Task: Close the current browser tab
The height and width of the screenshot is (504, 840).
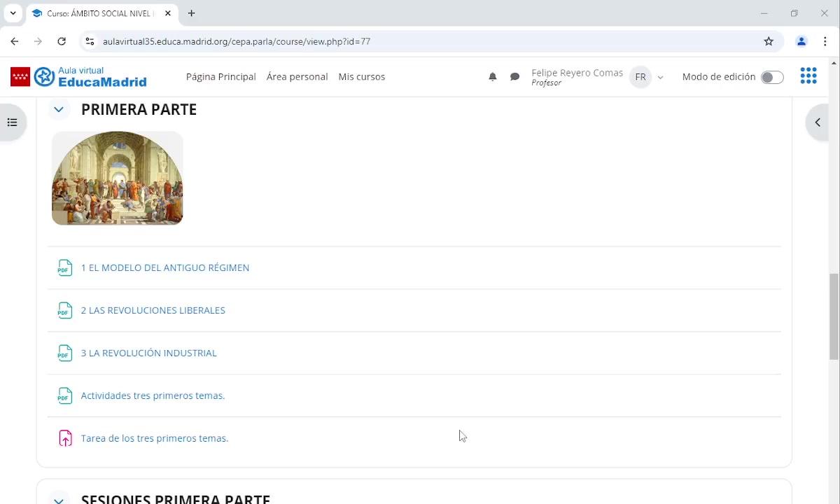Action: pos(168,13)
